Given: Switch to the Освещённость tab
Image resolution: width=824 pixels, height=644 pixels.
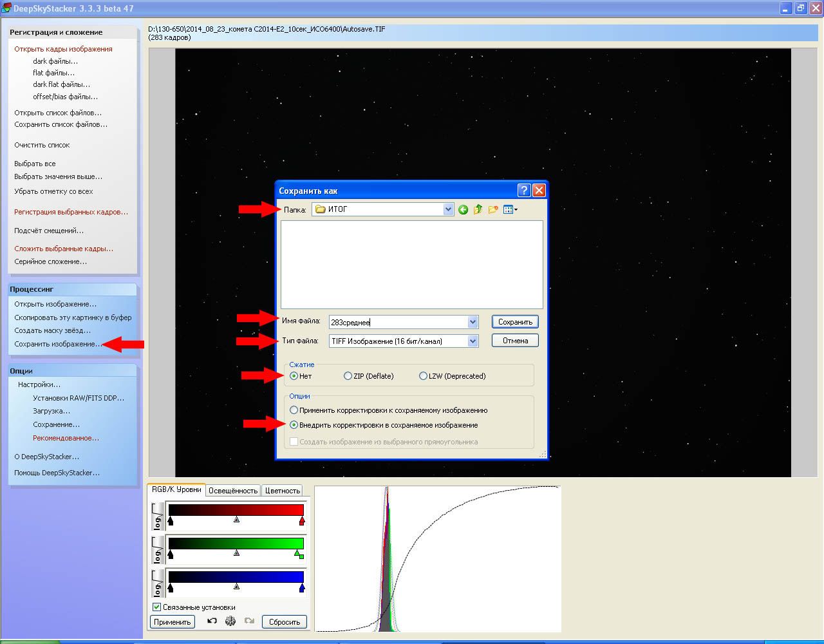Looking at the screenshot, I should pos(232,491).
